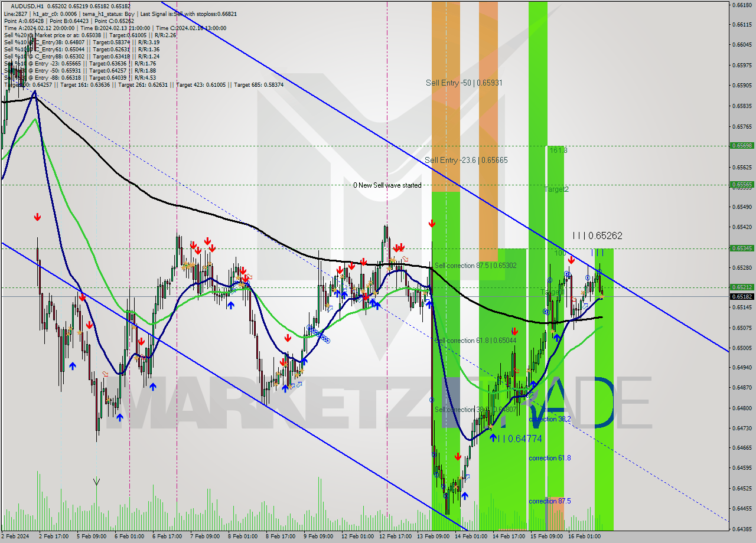This screenshot has width=756, height=543.
Task: Select the 'Sell Entry -50 | 0.65931' label
Action: tap(464, 83)
